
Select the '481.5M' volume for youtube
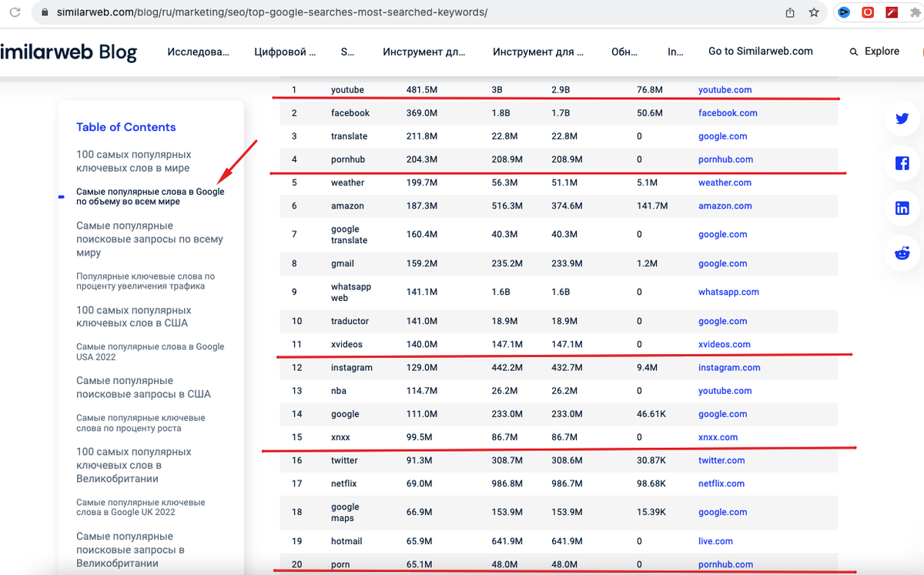click(422, 90)
